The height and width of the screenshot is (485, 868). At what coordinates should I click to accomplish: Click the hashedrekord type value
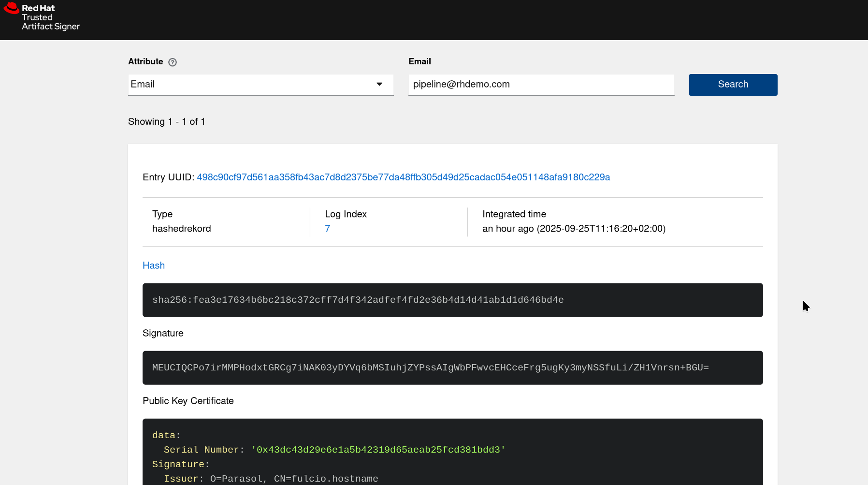coord(181,229)
